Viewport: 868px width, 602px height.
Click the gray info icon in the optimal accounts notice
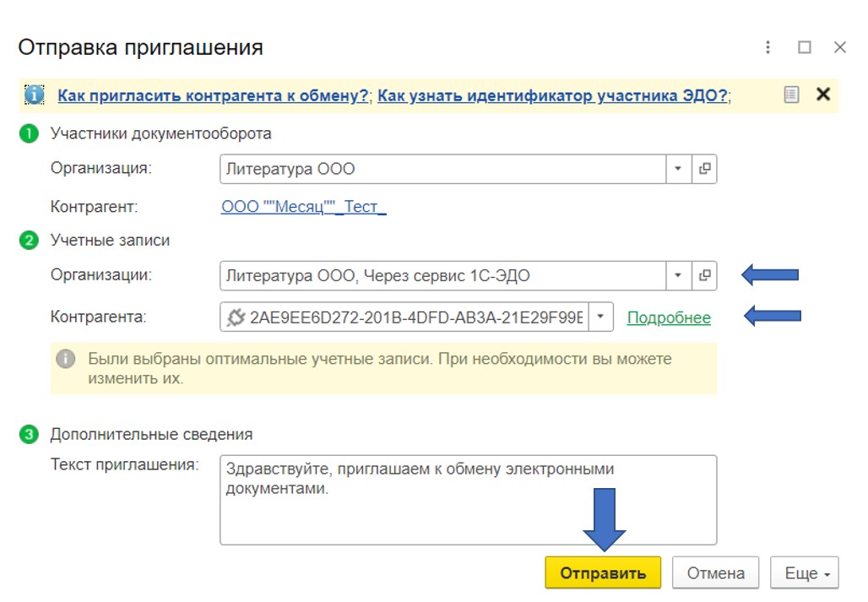pos(66,360)
